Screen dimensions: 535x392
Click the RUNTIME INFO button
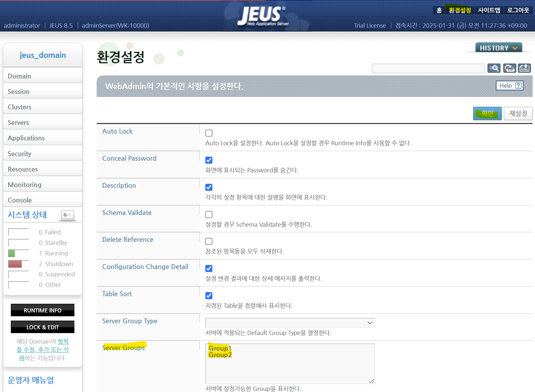tap(43, 310)
